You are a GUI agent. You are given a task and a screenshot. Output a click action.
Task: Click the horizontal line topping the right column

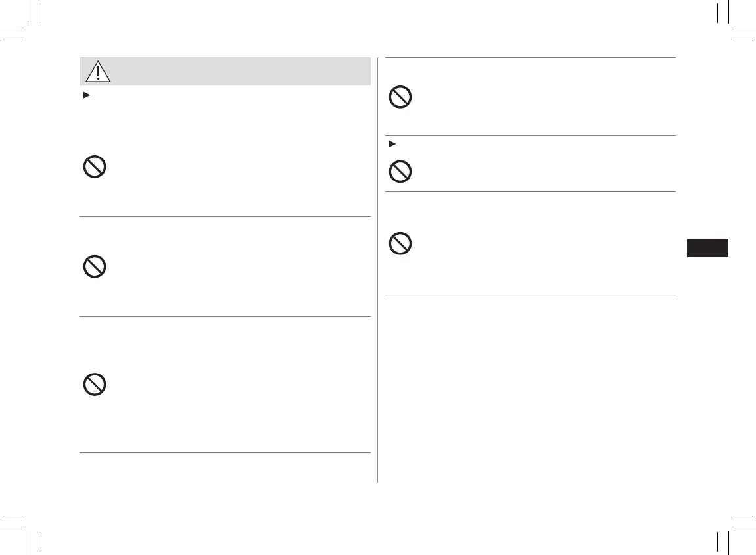click(530, 58)
